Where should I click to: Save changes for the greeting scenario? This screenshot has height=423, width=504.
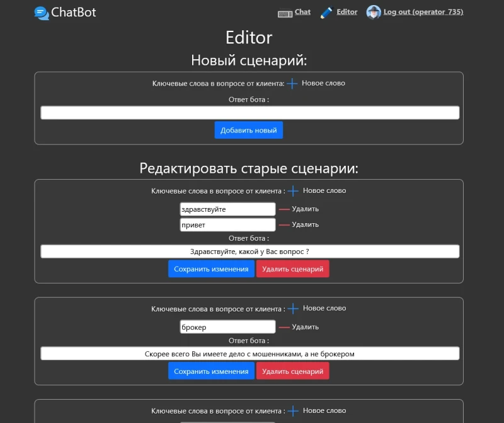[x=211, y=269]
